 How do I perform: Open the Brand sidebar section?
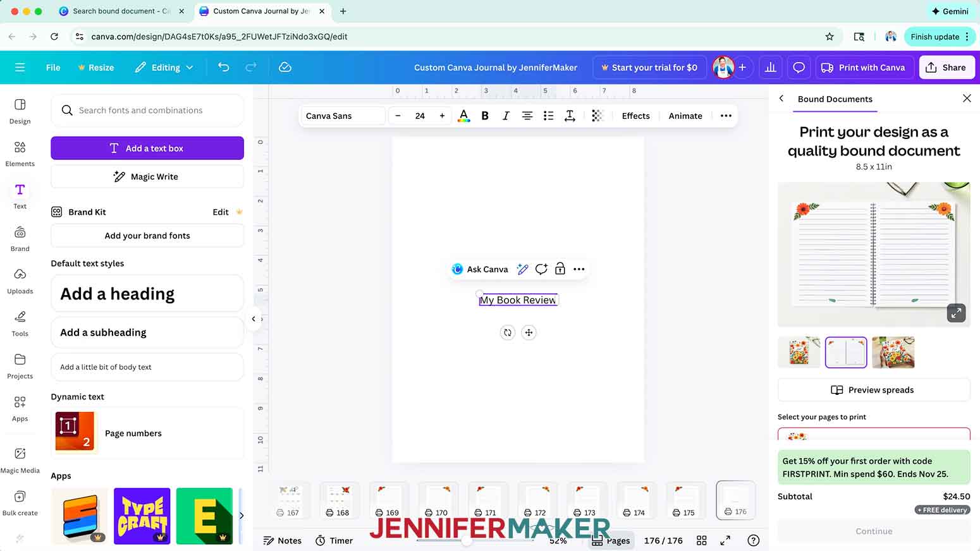(x=20, y=239)
